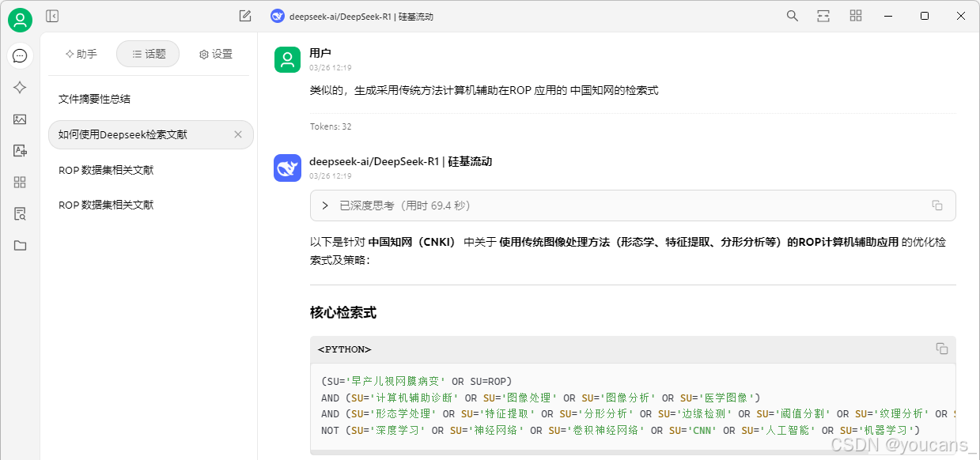Click code line starting with NOT (SU='深度学习'

[621, 430]
